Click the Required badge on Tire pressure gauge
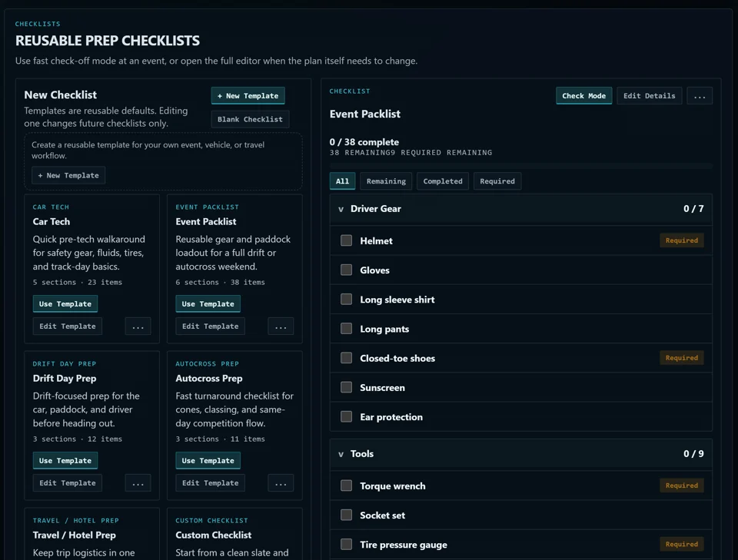The width and height of the screenshot is (738, 560). tap(682, 545)
